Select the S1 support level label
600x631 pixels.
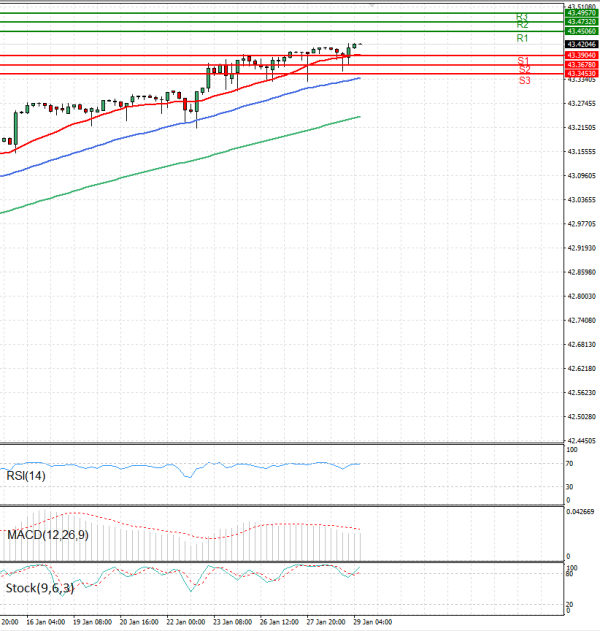[x=523, y=61]
